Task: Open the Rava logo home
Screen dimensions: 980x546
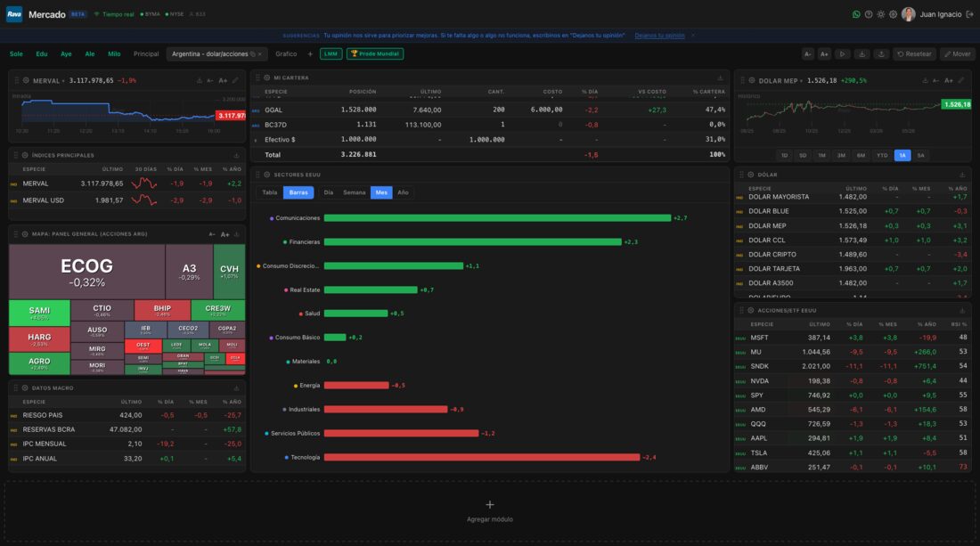Action: 13,14
